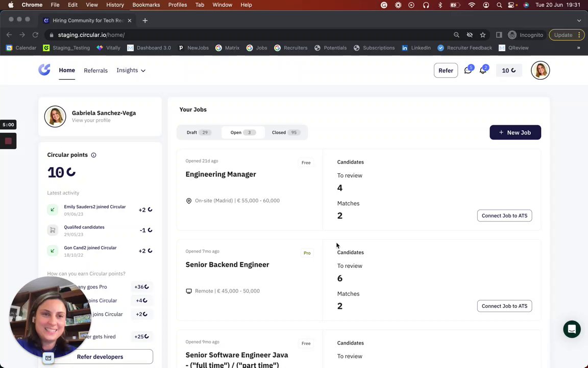
Task: Open QReview bookmark
Action: 514,48
